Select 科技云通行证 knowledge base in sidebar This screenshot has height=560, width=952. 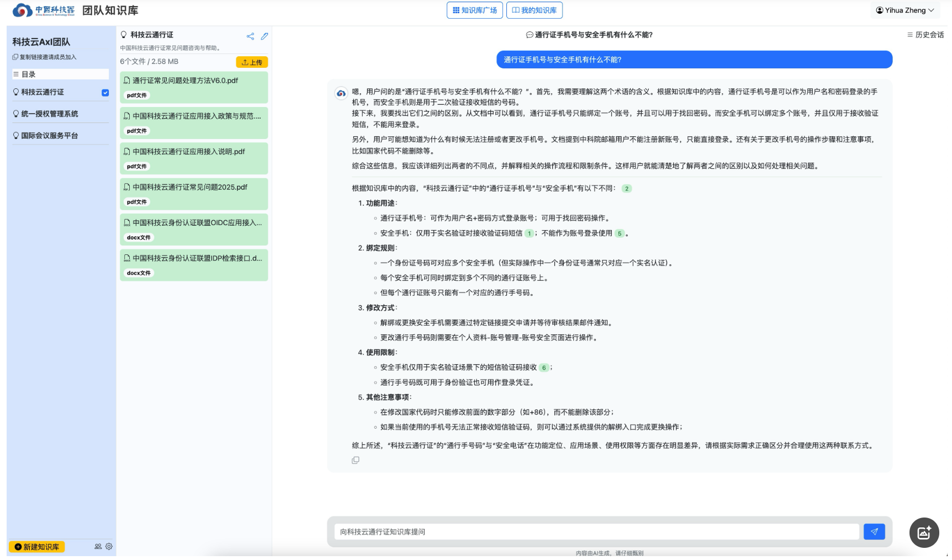tap(42, 92)
